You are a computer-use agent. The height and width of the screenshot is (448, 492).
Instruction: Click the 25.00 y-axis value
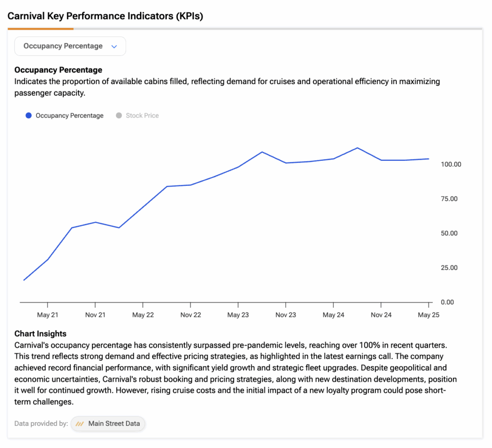point(449,268)
